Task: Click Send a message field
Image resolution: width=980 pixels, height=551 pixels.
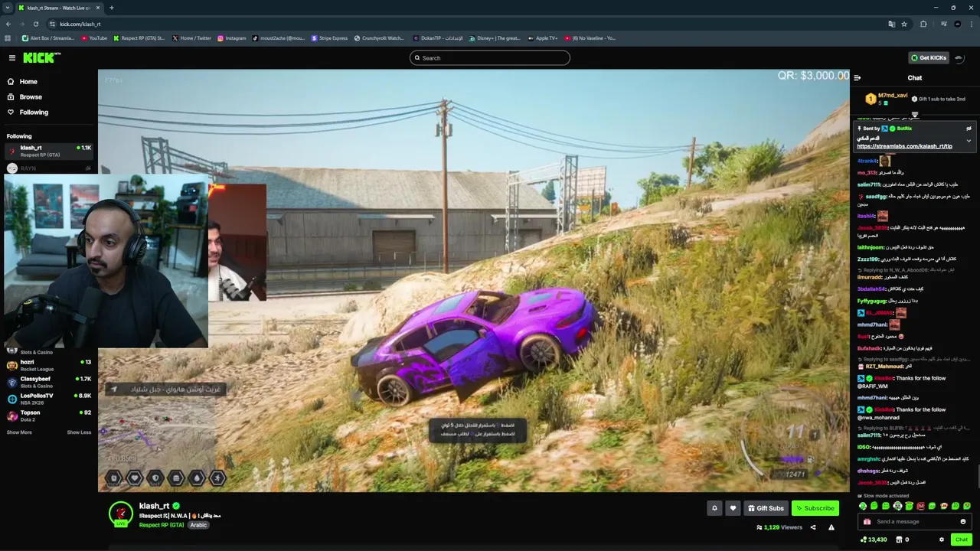Action: click(x=915, y=521)
